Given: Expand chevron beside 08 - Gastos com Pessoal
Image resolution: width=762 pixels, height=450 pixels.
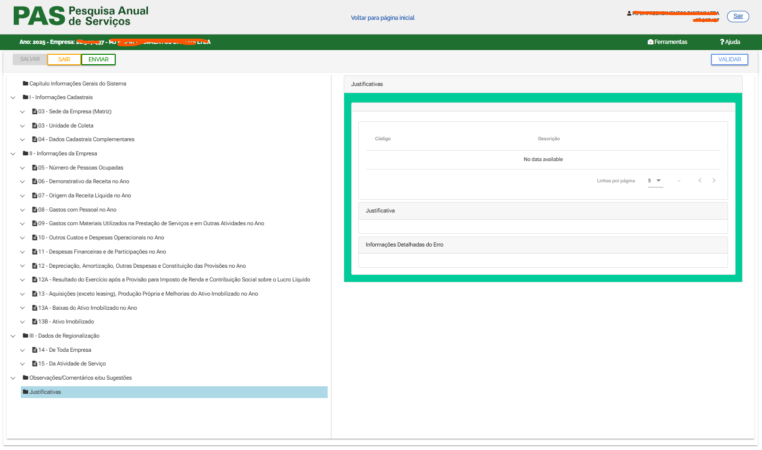Looking at the screenshot, I should pos(22,210).
